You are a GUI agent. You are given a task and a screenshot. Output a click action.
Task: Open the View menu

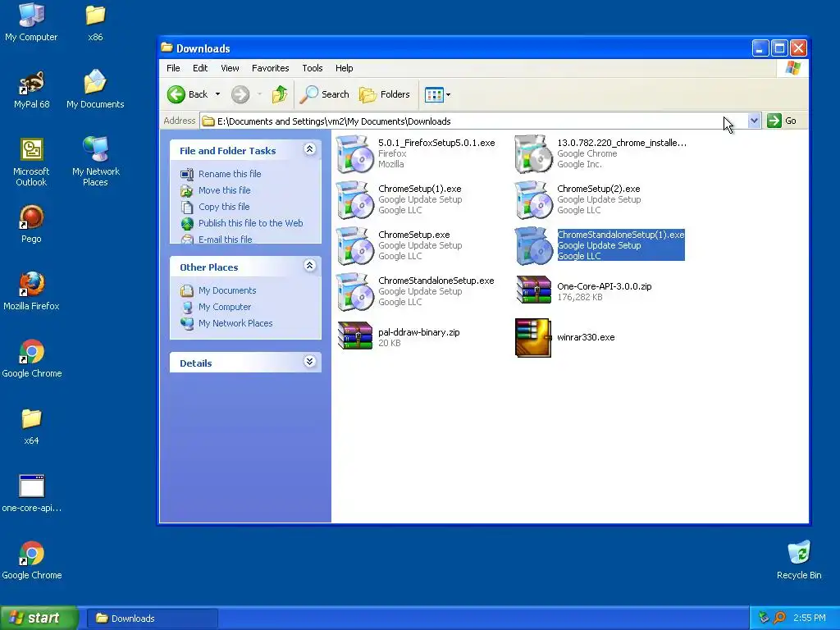point(230,68)
